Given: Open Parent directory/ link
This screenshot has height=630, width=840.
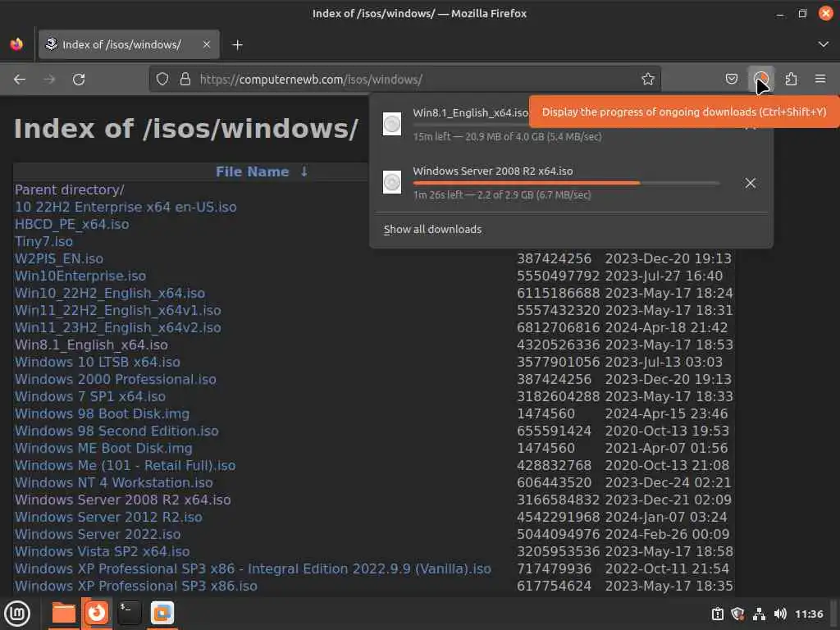Looking at the screenshot, I should click(x=70, y=189).
